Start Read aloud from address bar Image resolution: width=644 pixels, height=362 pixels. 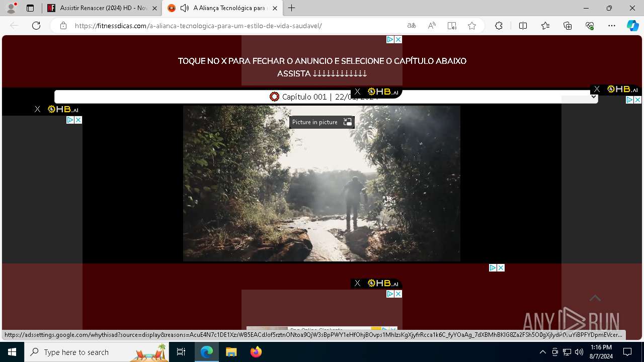(432, 26)
